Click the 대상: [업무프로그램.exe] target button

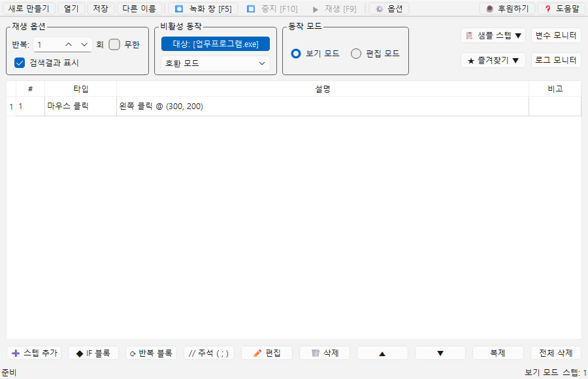[x=216, y=44]
